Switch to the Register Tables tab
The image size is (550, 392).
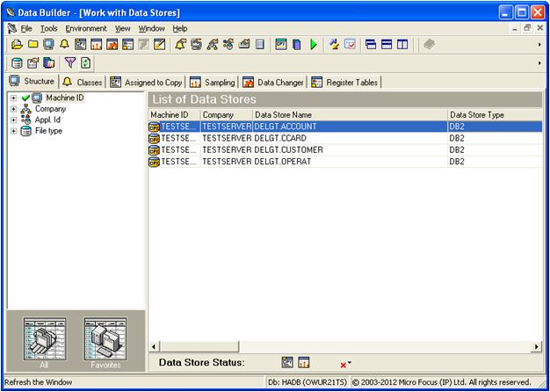(344, 82)
